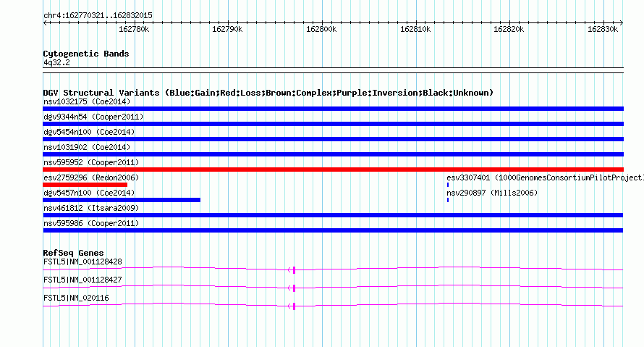Click the 162830k ruler tick label
644x347 pixels.
tap(603, 29)
